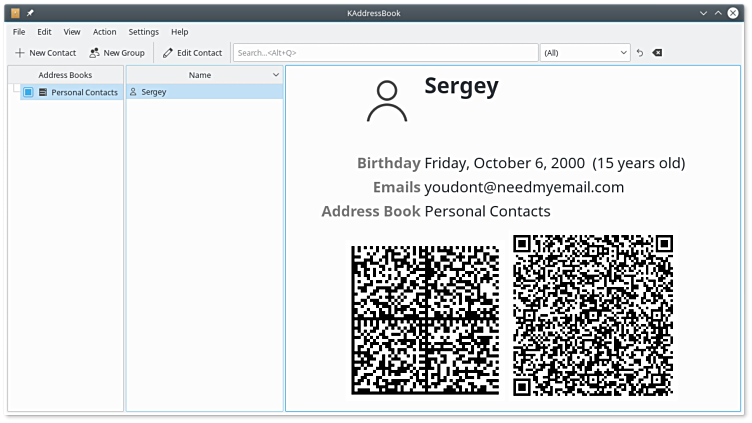Click the clear search backspace icon

(657, 53)
